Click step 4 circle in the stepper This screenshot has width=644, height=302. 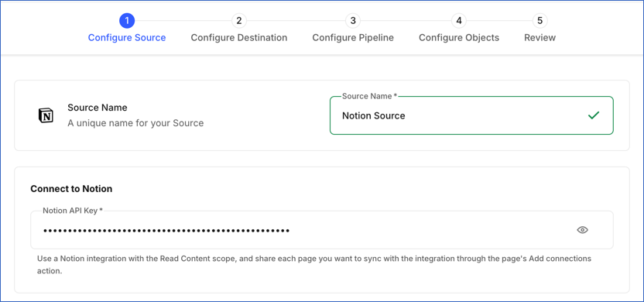459,21
